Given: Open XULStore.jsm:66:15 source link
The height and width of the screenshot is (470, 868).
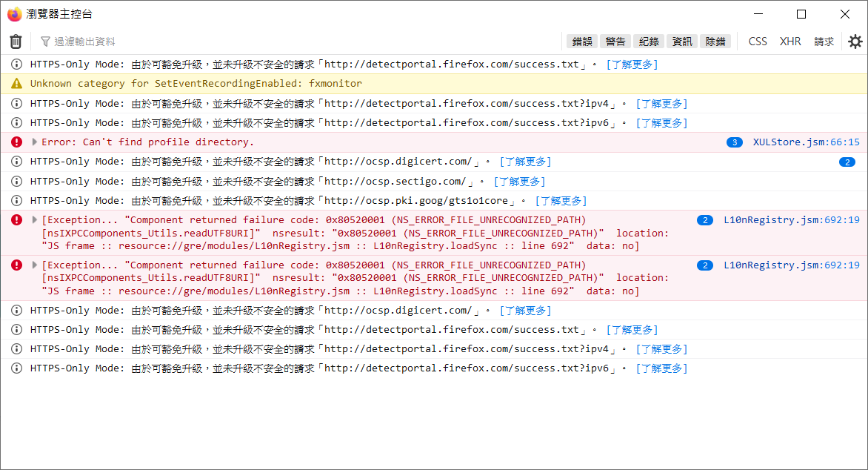Looking at the screenshot, I should (x=806, y=142).
